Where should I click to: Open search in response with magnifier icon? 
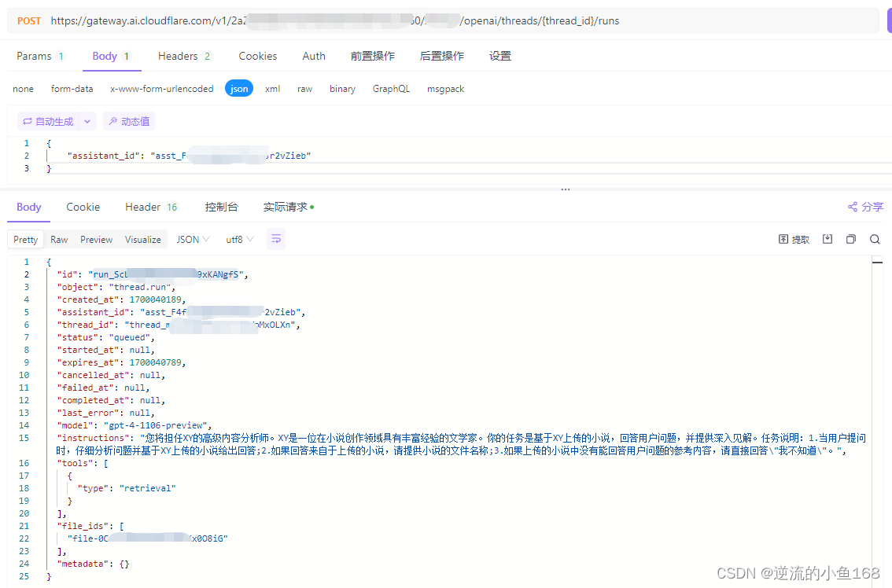pyautogui.click(x=875, y=239)
